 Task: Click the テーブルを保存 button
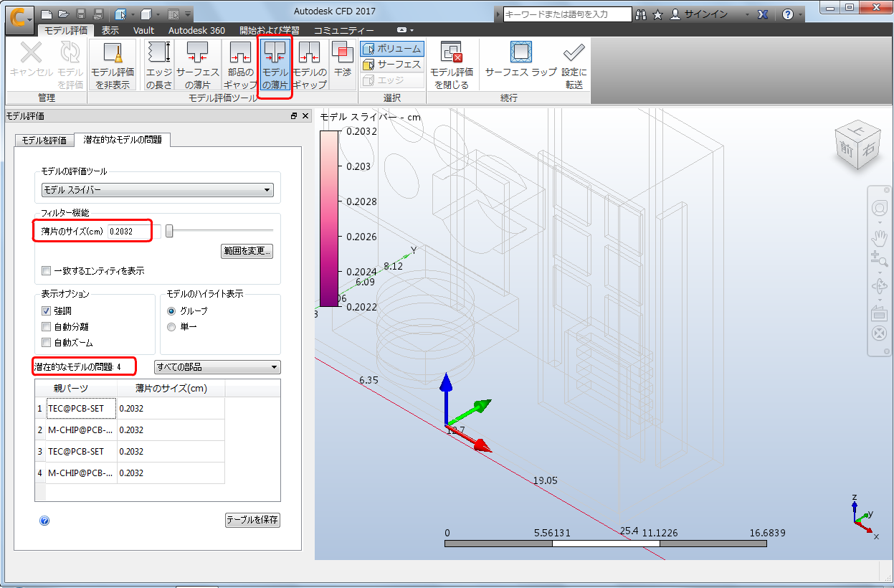(x=252, y=520)
